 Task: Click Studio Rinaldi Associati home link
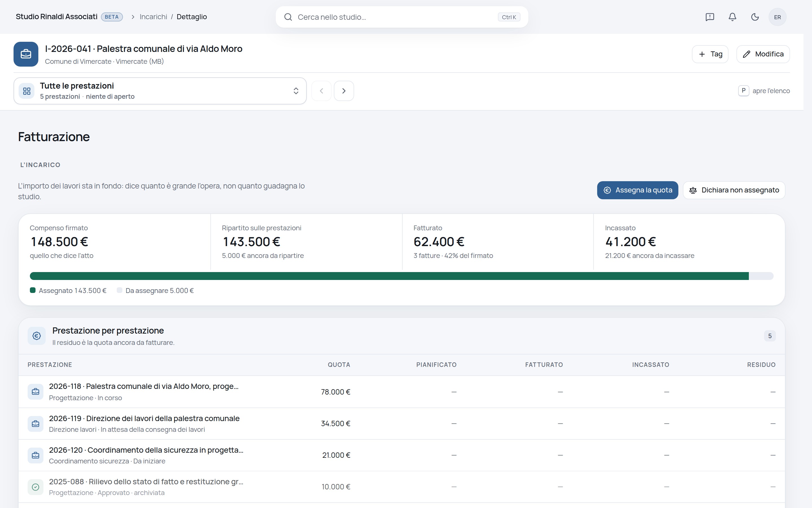56,17
